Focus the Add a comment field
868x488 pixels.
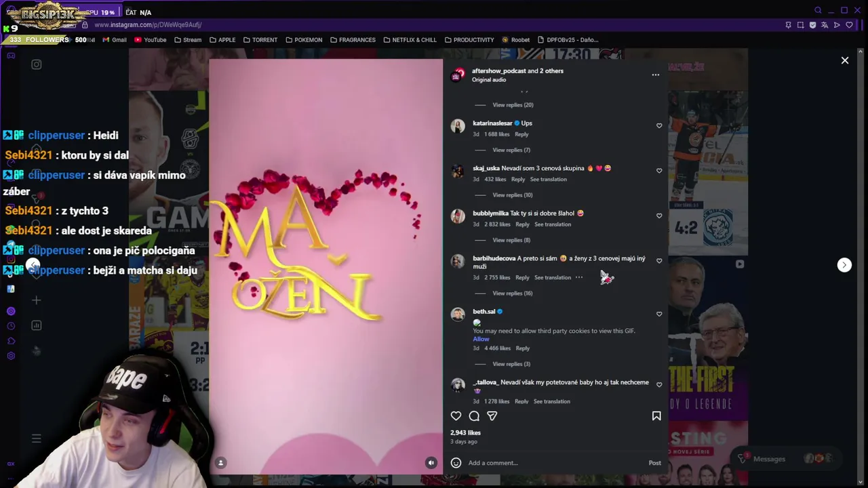[556, 463]
